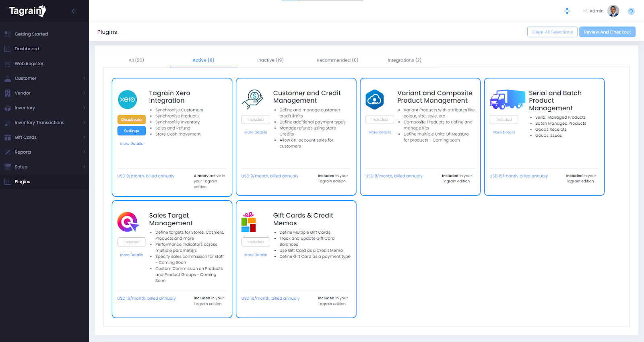Expand the Inventory Transactions chevron
This screenshot has width=644, height=342.
(84, 123)
